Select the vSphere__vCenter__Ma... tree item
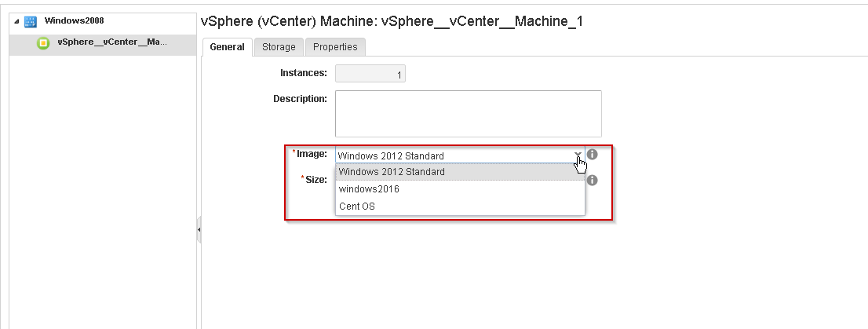 coord(111,42)
